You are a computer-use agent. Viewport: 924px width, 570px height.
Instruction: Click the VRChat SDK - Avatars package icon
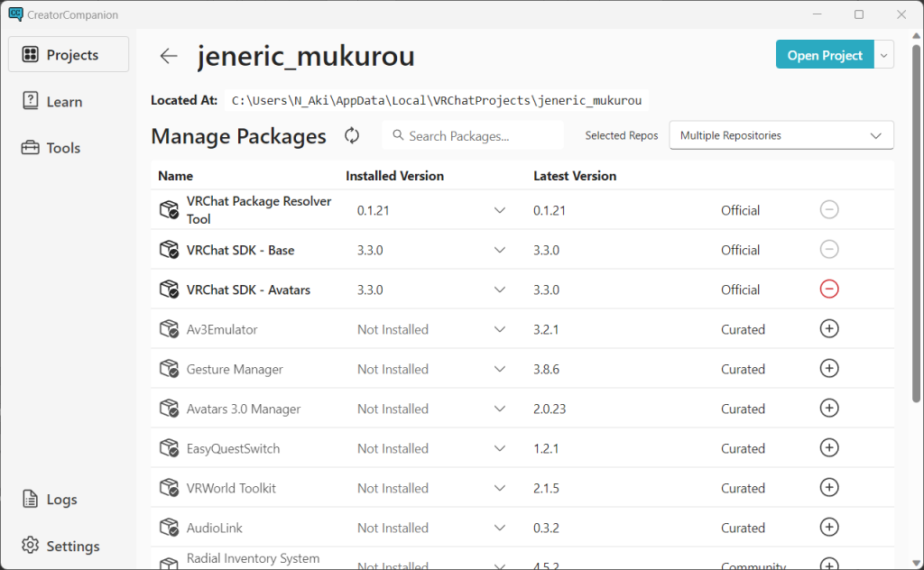pos(169,290)
